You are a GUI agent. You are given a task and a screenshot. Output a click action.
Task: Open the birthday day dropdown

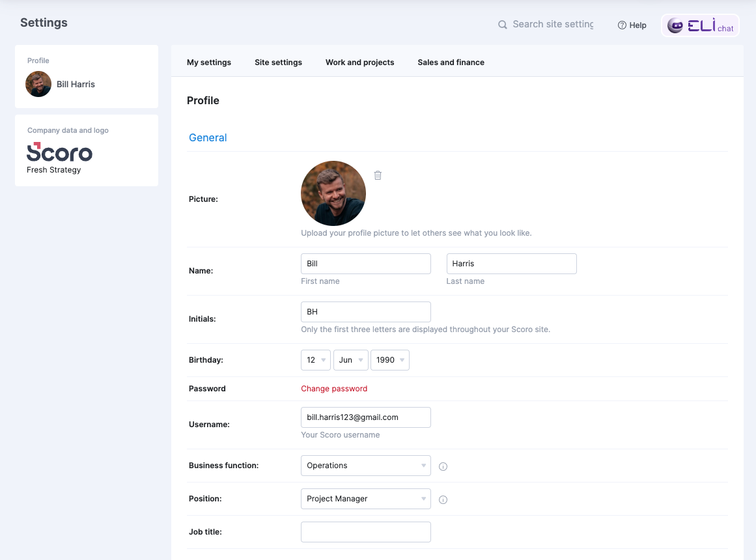(x=316, y=360)
